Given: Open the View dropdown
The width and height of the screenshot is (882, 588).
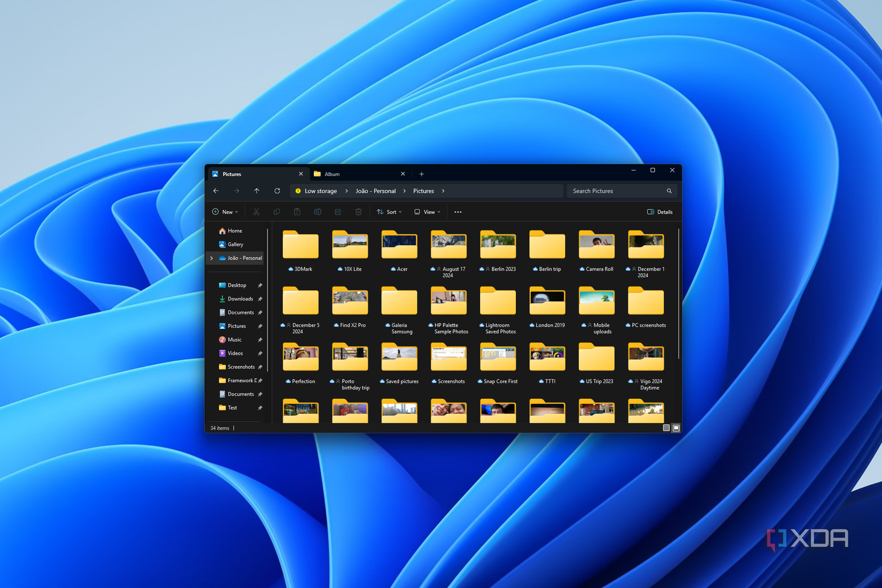Looking at the screenshot, I should pos(427,212).
